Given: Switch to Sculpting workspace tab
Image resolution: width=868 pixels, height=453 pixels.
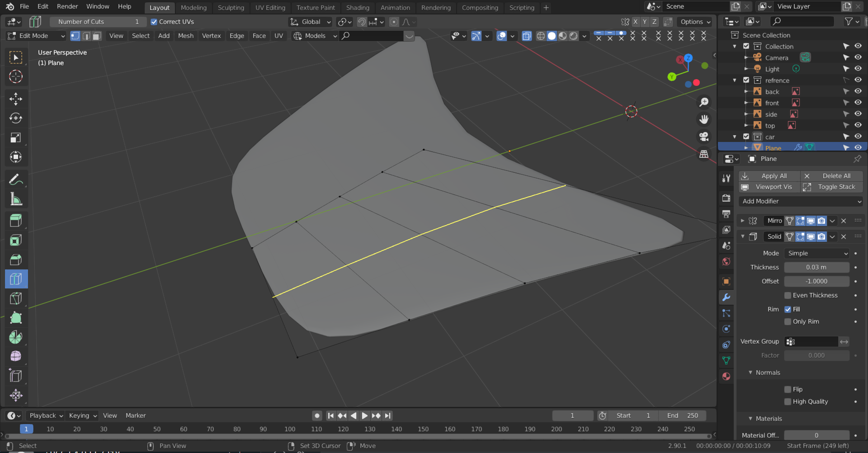Looking at the screenshot, I should click(x=231, y=8).
